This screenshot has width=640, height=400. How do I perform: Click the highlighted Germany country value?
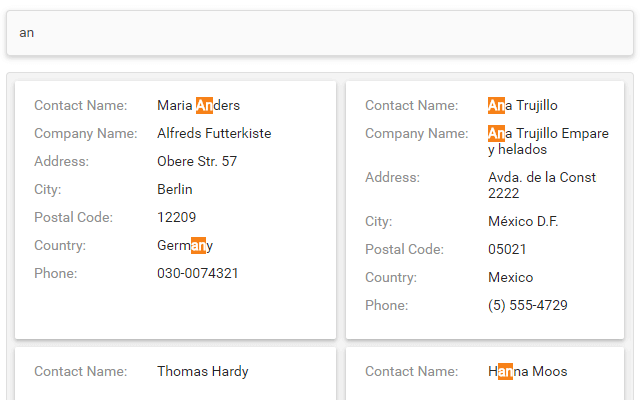(x=185, y=245)
